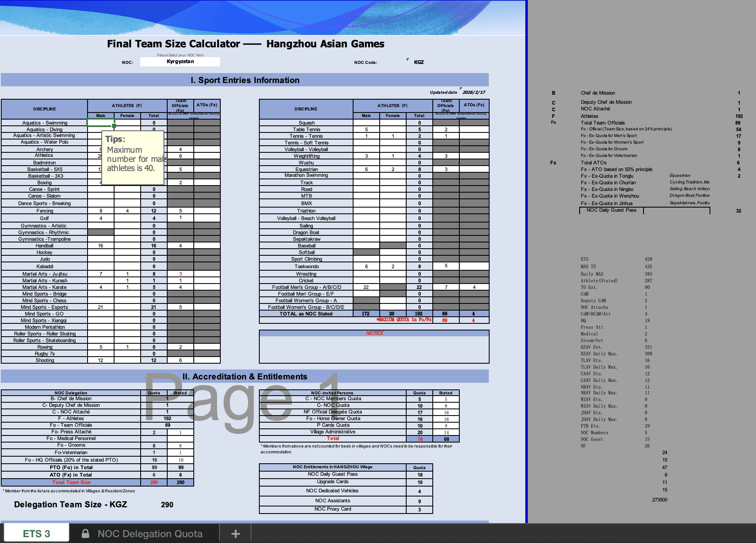Screen dimensions: 756x543
Task: Click the Fx - Ex-Quota in Tonglu row
Action: pyautogui.click(x=607, y=176)
